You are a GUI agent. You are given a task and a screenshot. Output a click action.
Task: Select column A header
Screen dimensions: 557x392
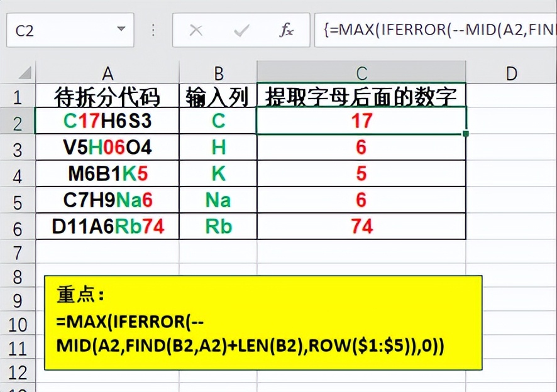click(108, 73)
